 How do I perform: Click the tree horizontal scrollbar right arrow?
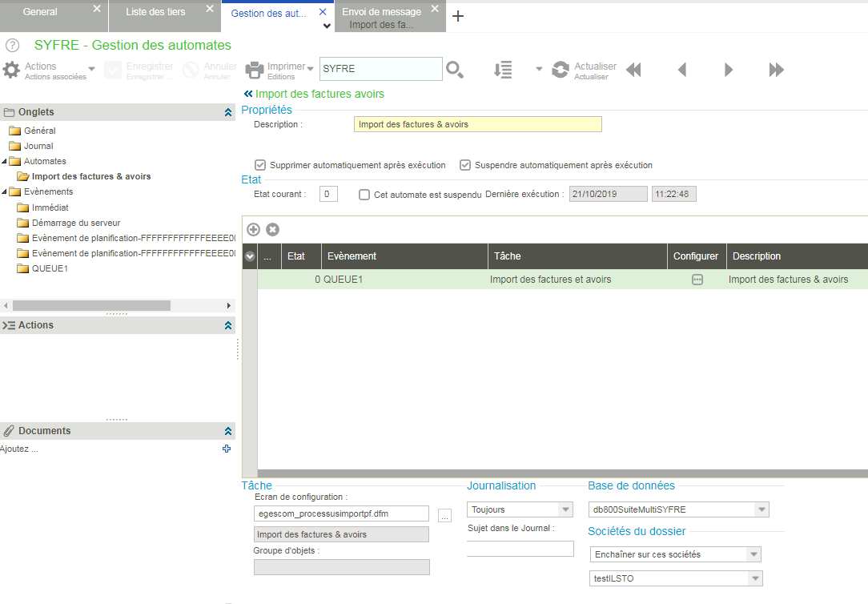click(229, 305)
